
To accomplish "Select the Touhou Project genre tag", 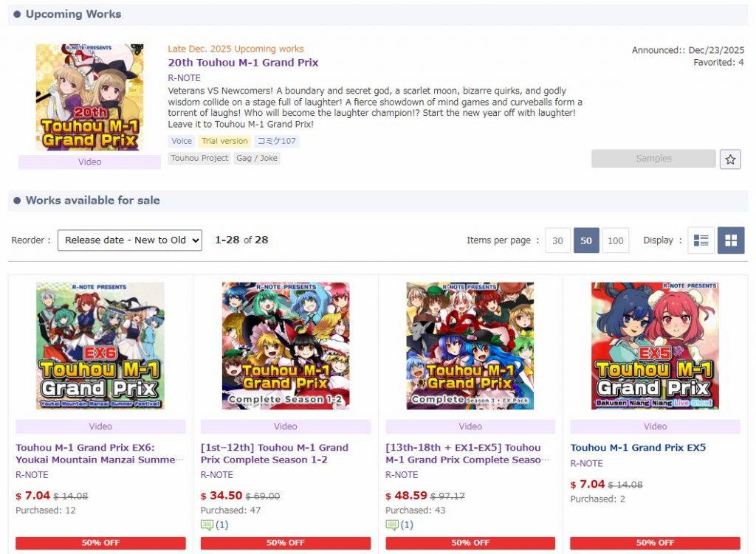I will coord(199,158).
